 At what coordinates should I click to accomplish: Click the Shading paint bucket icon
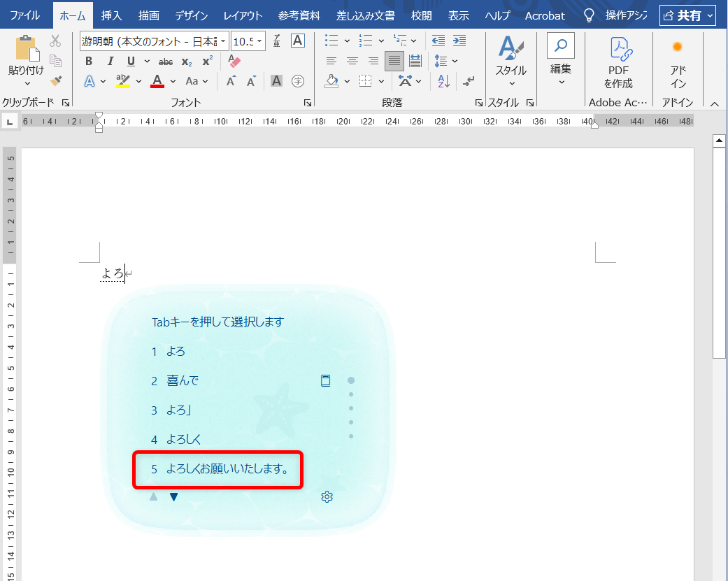point(331,81)
